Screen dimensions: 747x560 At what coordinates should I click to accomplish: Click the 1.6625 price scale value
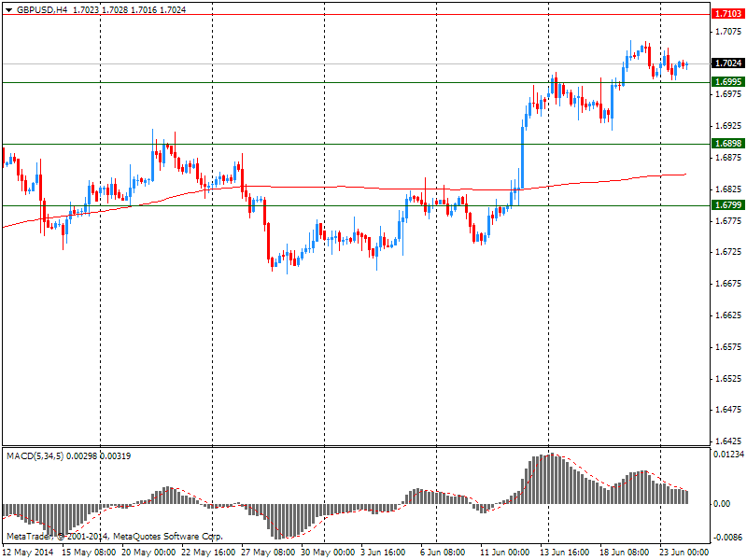[728, 315]
